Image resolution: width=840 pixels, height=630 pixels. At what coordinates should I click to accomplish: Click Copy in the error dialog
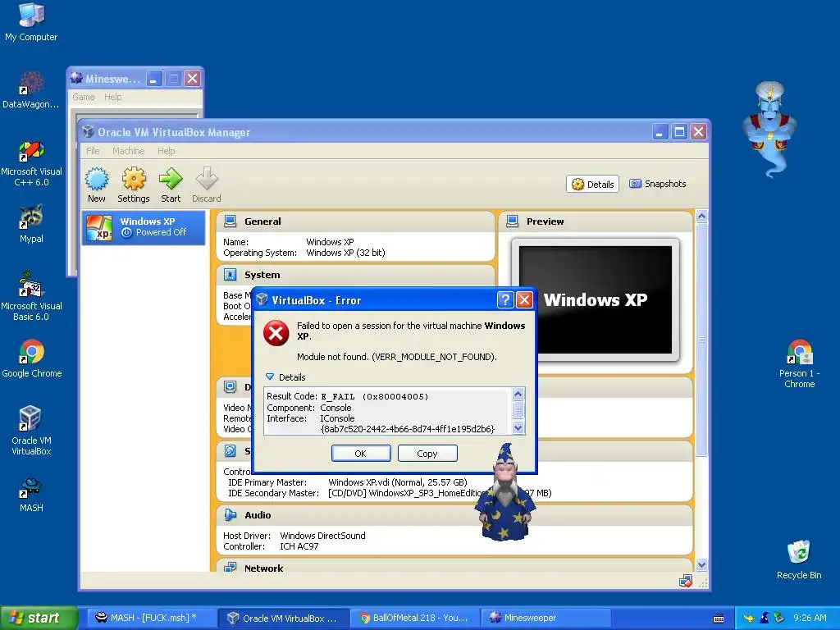tap(427, 453)
